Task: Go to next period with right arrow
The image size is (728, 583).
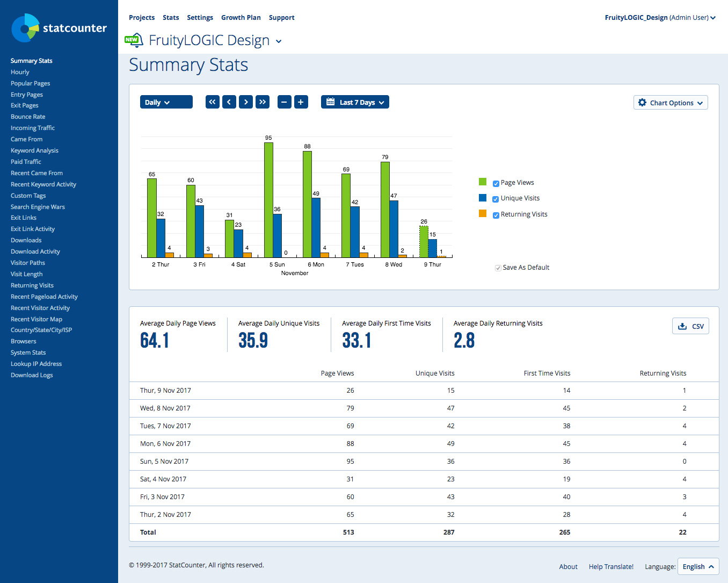Action: tap(246, 102)
